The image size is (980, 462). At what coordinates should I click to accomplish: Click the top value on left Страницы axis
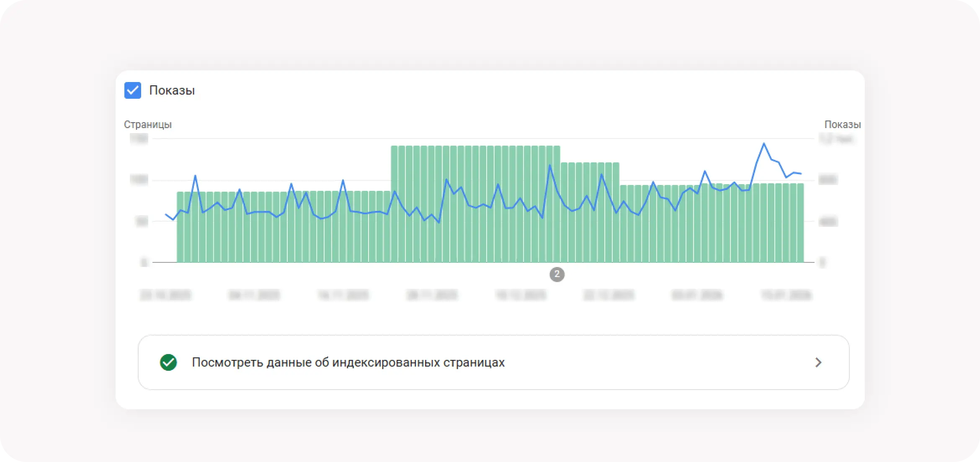[139, 139]
